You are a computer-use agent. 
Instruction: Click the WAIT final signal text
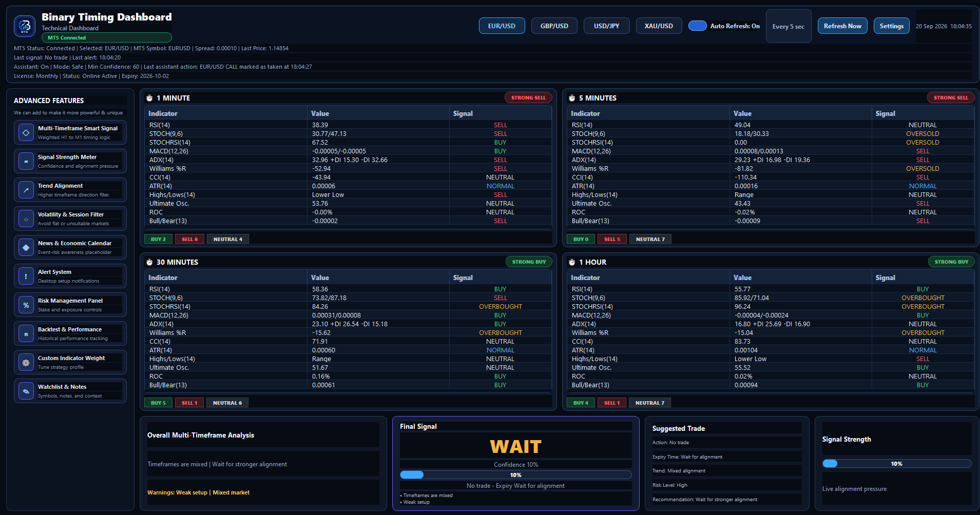click(516, 447)
